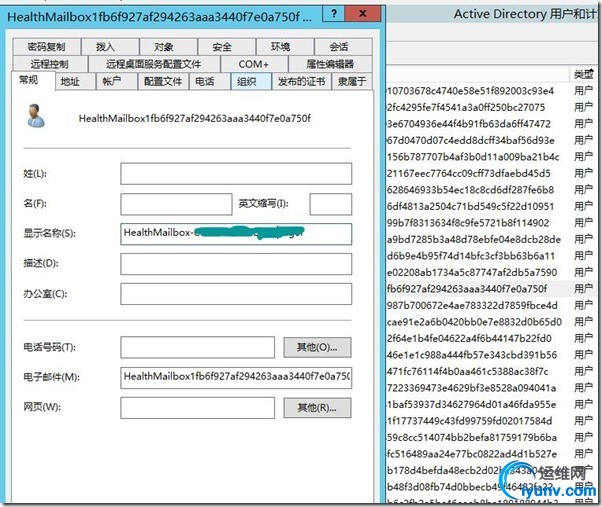Select row ending 7223369473e4629bf3e8528a094041a
The height and width of the screenshot is (507, 602).
(491, 388)
